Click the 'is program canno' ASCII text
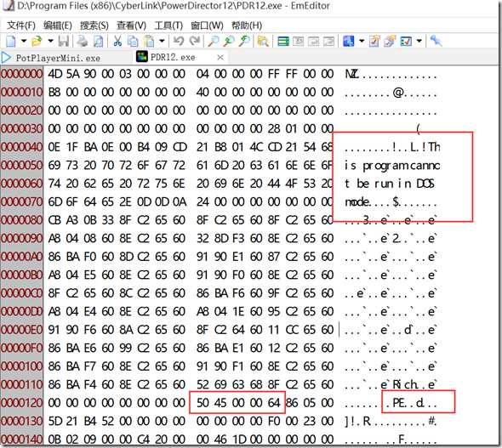The image size is (502, 448). click(x=392, y=166)
